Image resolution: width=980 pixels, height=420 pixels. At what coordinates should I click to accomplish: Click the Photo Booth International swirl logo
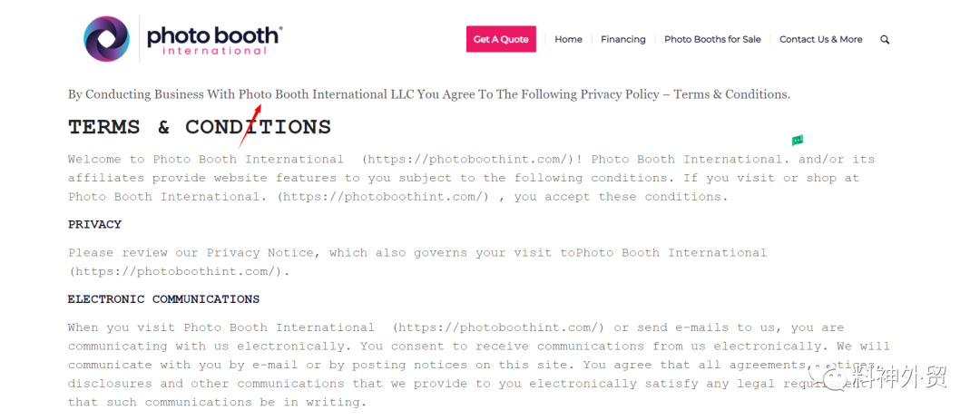click(x=107, y=39)
